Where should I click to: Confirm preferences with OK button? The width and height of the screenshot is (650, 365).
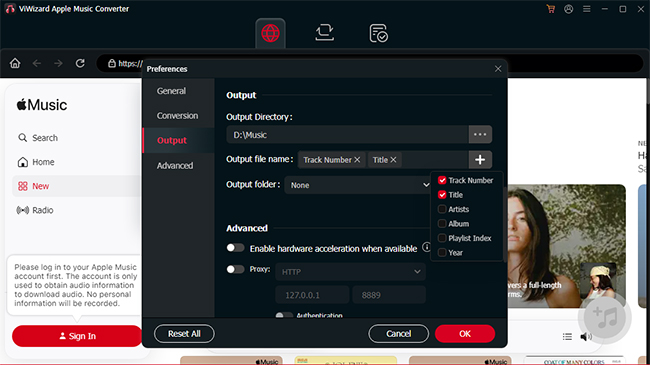point(465,333)
